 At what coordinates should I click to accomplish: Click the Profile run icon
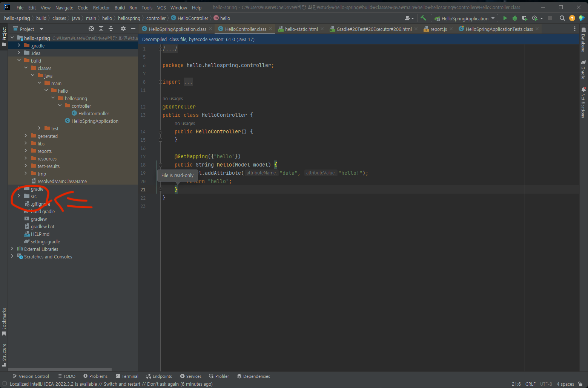point(534,18)
